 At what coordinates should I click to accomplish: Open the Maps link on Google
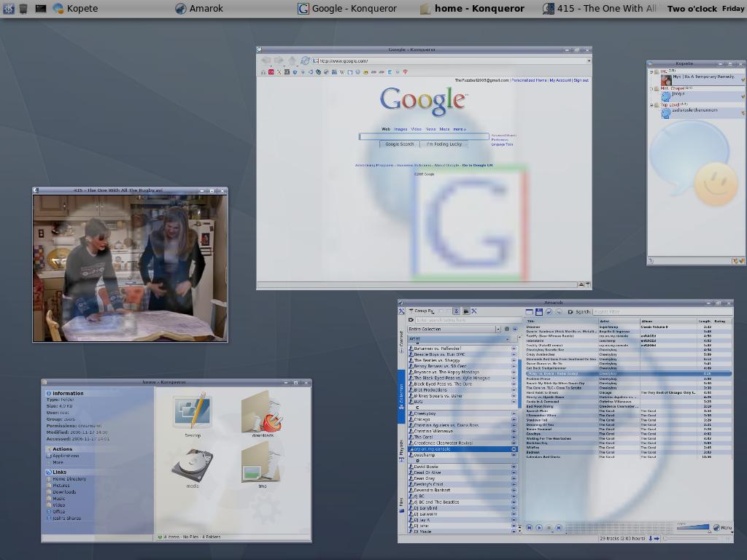(444, 129)
